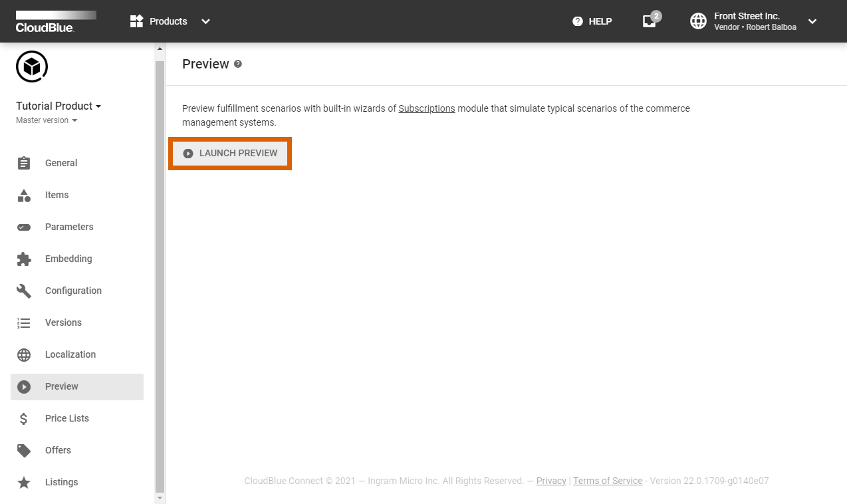Switch to the Versions section
Viewport: 847px width, 504px height.
pyautogui.click(x=64, y=322)
